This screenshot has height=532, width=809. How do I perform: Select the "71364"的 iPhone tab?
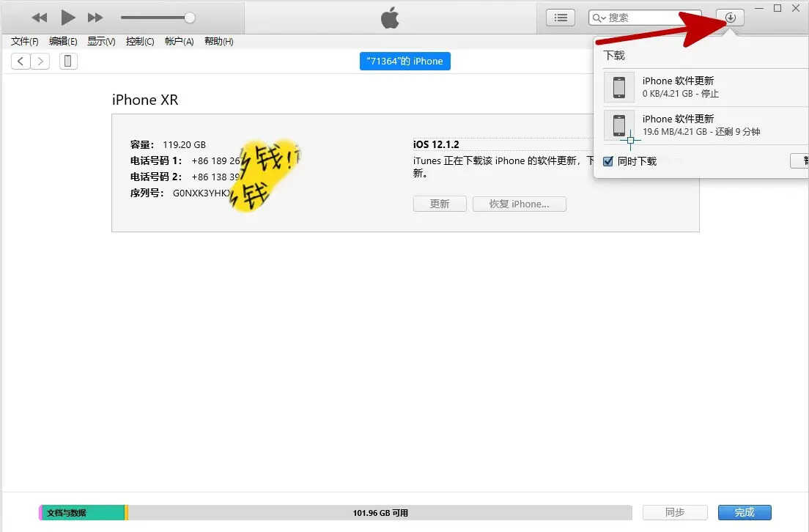point(405,61)
